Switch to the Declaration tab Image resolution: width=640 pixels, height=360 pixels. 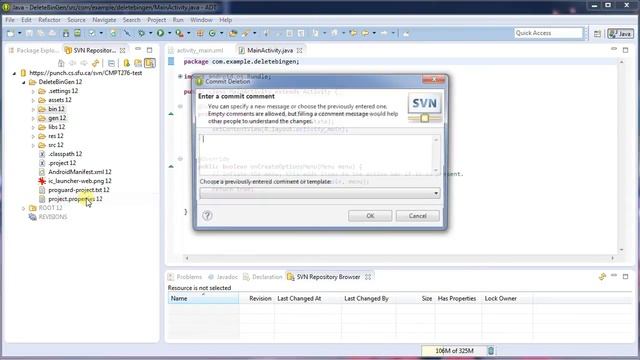[262, 277]
